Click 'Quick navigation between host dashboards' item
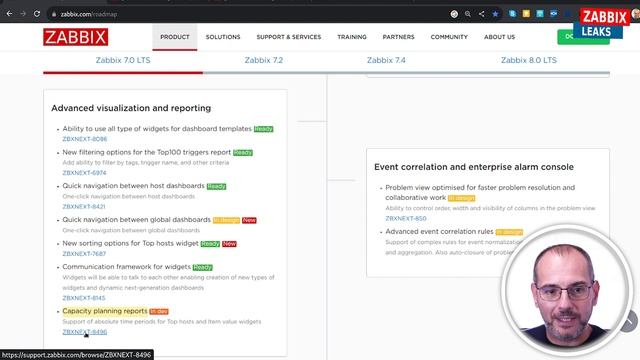Image resolution: width=640 pixels, height=360 pixels. click(133, 186)
